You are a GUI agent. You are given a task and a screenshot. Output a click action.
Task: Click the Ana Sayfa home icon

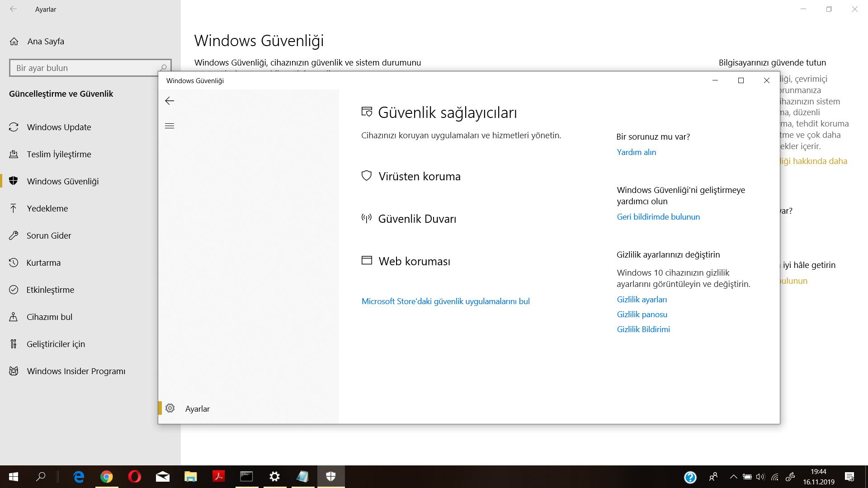(x=14, y=42)
